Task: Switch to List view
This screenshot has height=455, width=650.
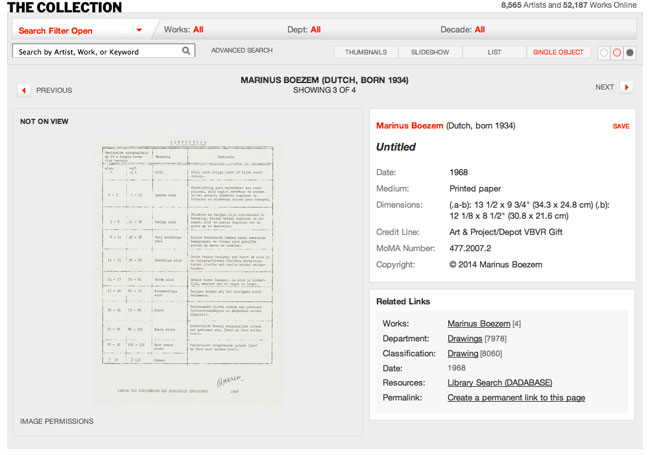Action: pyautogui.click(x=494, y=52)
